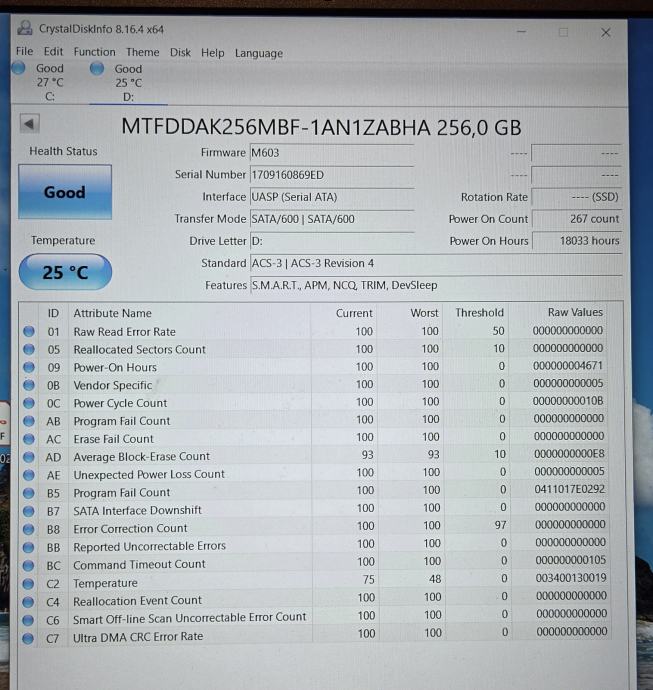653x690 pixels.
Task: Select the Command Timeout Count attribute
Action: pyautogui.click(x=315, y=563)
